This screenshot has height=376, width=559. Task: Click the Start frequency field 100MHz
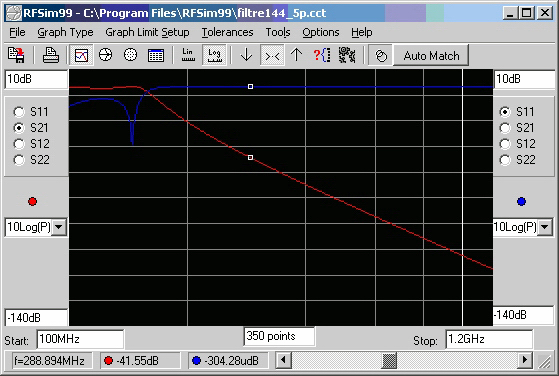click(80, 339)
